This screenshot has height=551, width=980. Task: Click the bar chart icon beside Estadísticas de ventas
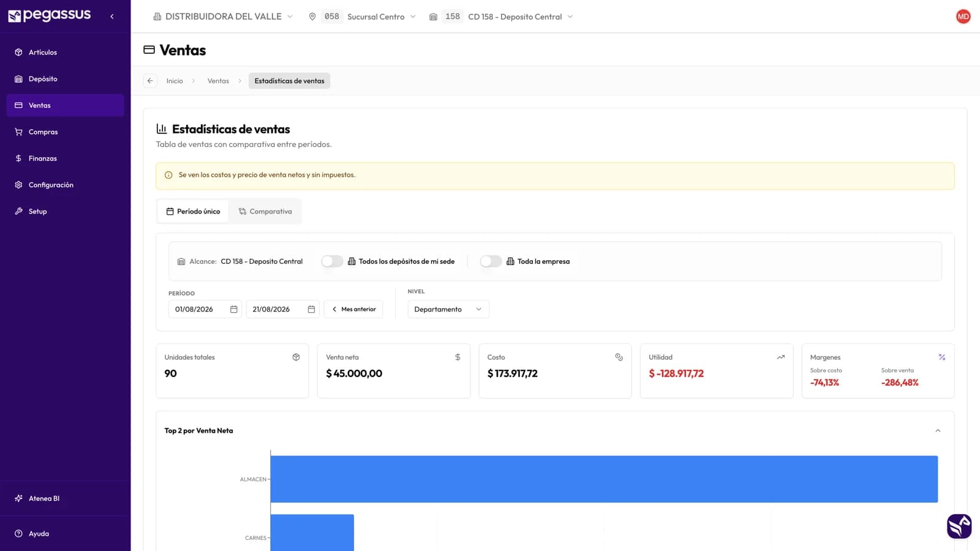(162, 129)
